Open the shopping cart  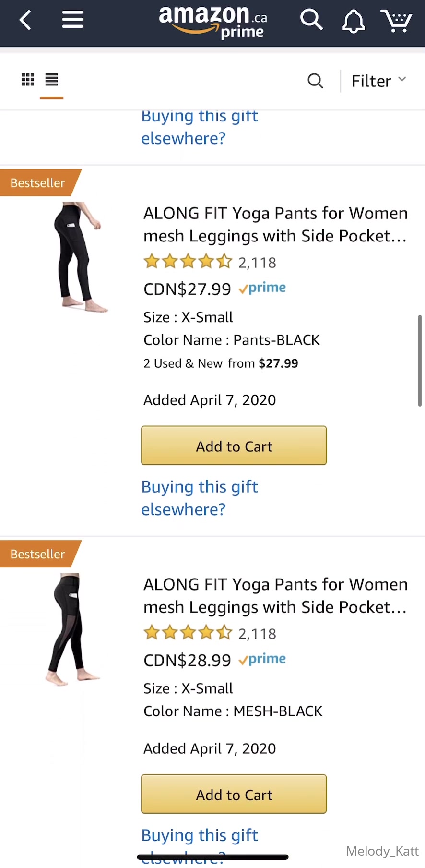point(396,21)
